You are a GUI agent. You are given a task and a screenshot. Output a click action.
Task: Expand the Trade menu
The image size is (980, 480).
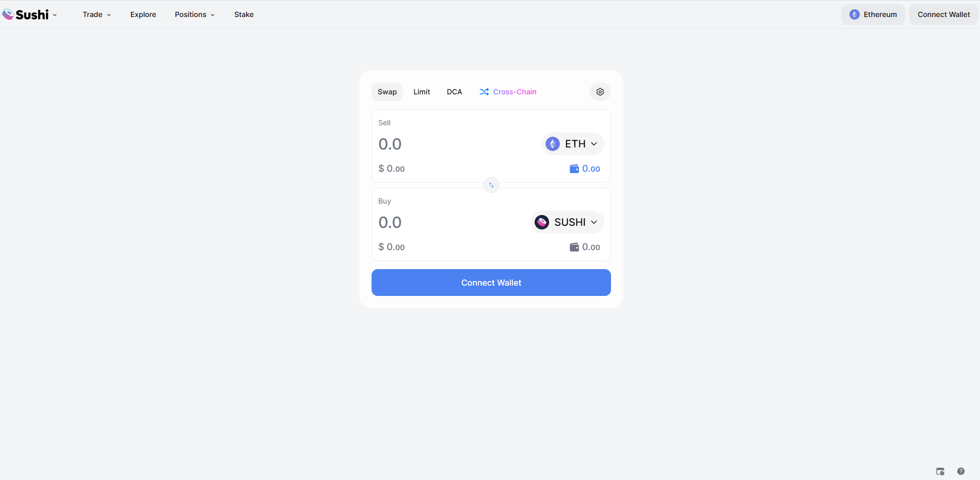click(x=97, y=14)
